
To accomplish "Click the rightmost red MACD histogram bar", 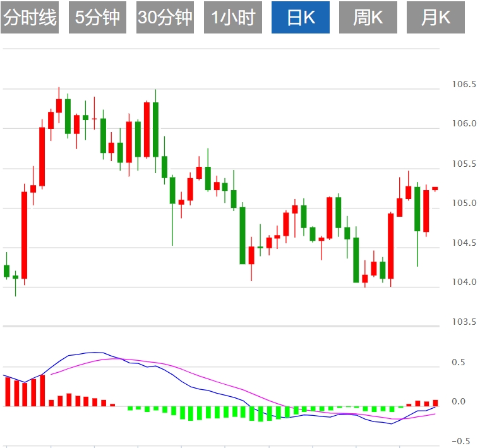I will click(435, 403).
